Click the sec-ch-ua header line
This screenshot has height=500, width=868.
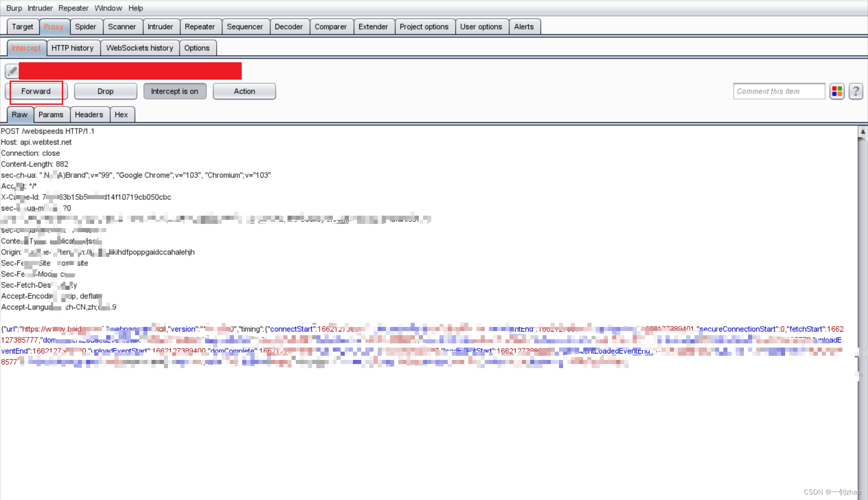point(136,175)
